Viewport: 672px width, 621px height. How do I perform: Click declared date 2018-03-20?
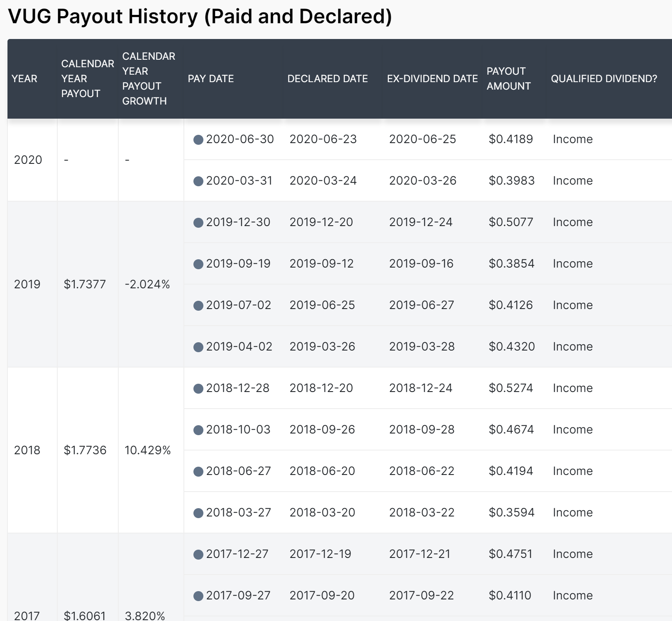322,512
